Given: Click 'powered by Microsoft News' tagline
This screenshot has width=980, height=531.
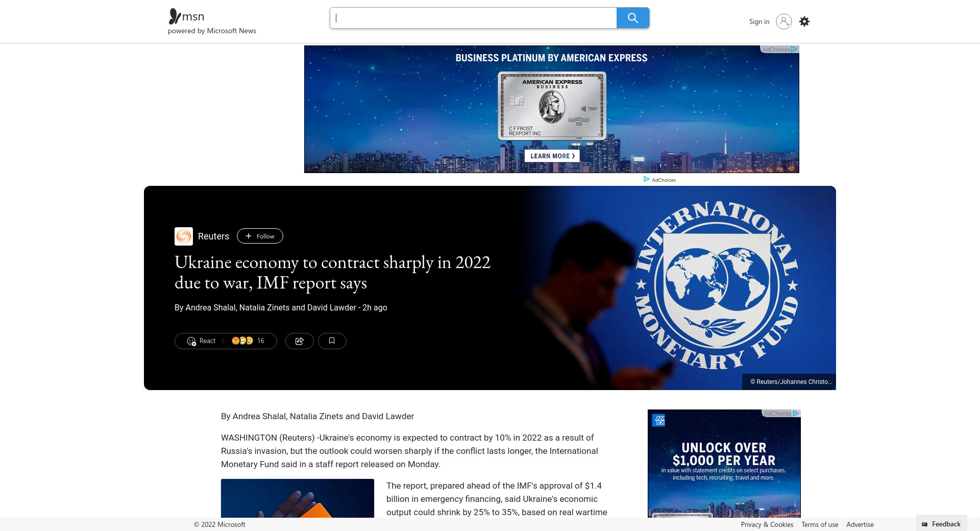Looking at the screenshot, I should (x=212, y=31).
